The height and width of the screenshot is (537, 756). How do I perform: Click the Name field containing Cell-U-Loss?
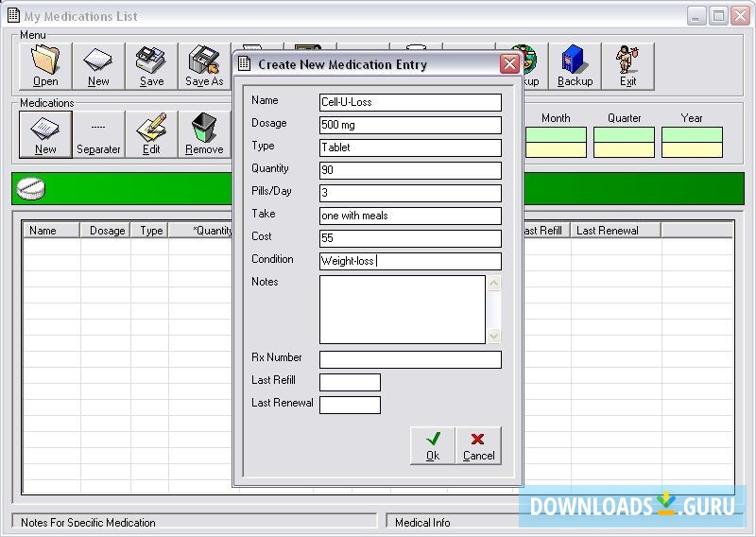410,102
